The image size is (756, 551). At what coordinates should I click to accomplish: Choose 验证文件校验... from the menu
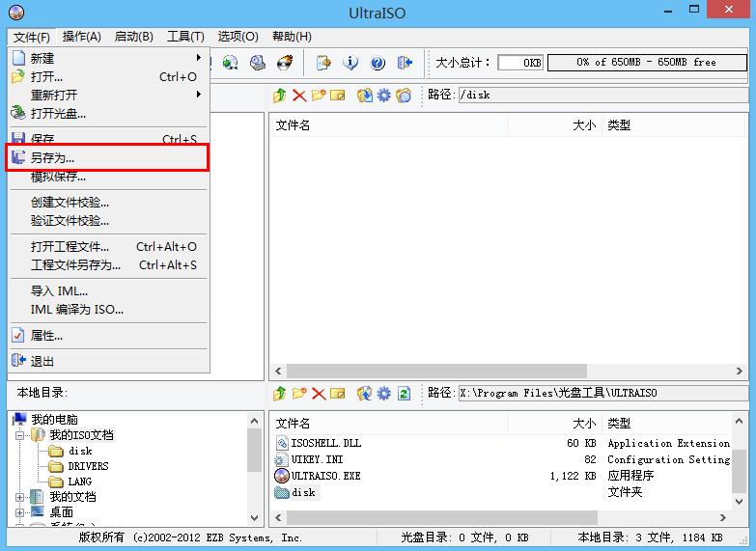click(108, 221)
